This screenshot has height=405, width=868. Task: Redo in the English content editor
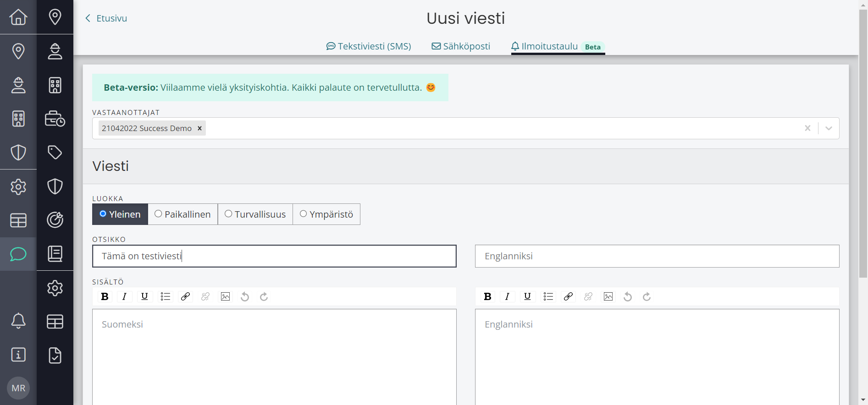647,296
